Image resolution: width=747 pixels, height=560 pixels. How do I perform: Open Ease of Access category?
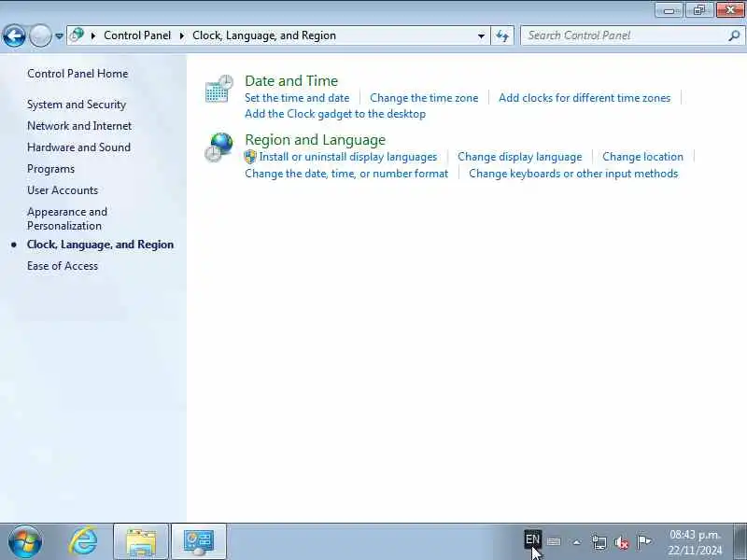[x=63, y=266]
